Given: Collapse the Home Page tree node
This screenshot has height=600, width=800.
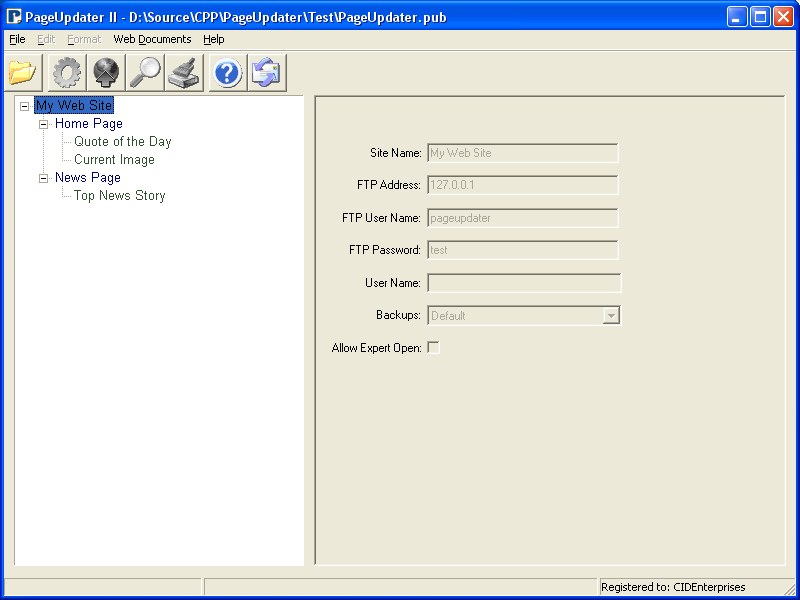Looking at the screenshot, I should coord(44,124).
